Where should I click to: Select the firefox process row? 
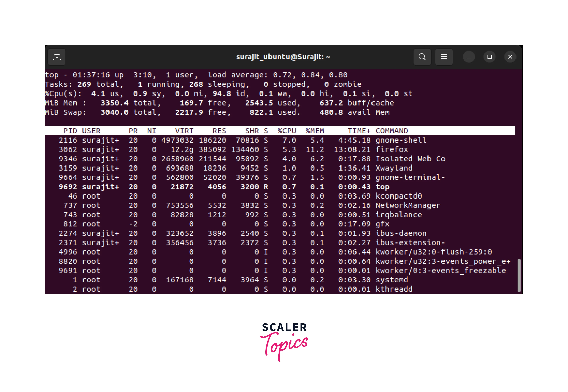(391, 149)
